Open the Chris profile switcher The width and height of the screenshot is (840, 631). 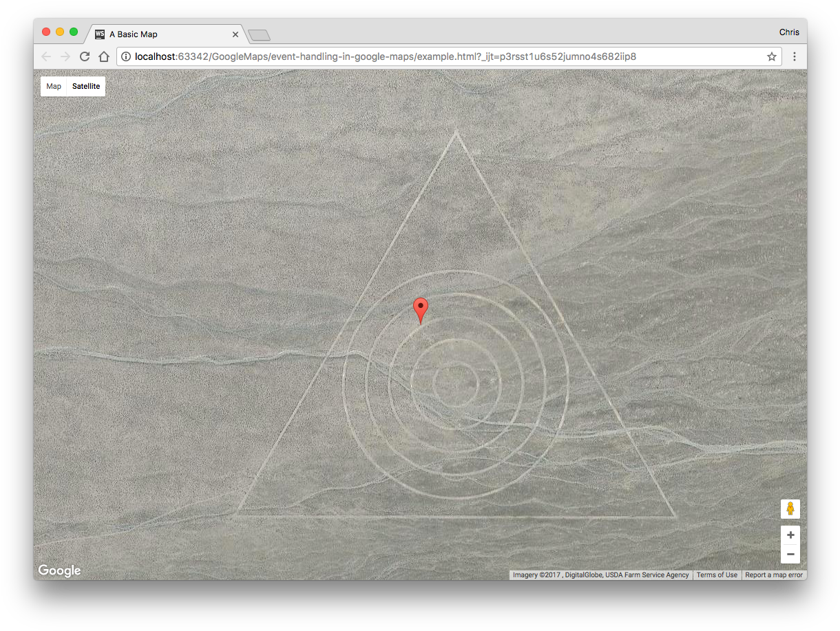pyautogui.click(x=789, y=32)
